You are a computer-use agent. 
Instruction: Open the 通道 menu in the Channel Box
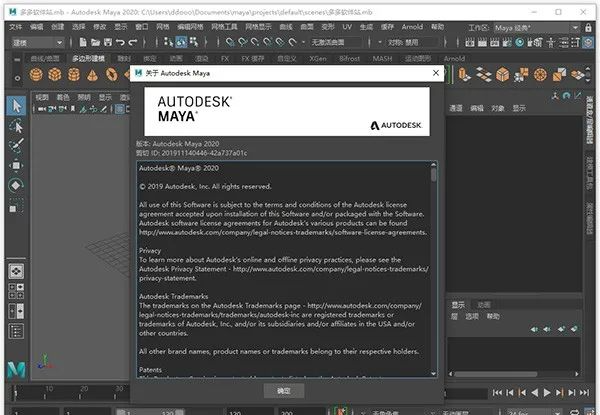click(x=455, y=108)
